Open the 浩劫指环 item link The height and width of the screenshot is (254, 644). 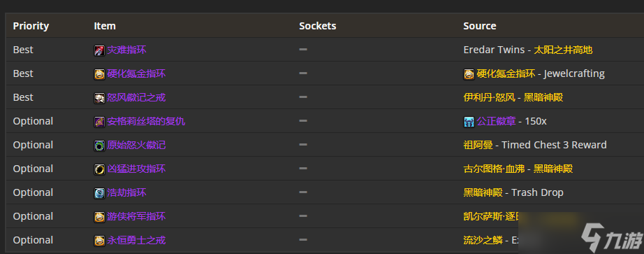[x=126, y=192]
